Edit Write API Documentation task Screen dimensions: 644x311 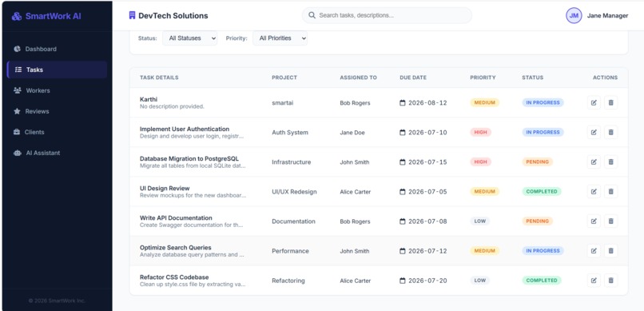594,221
